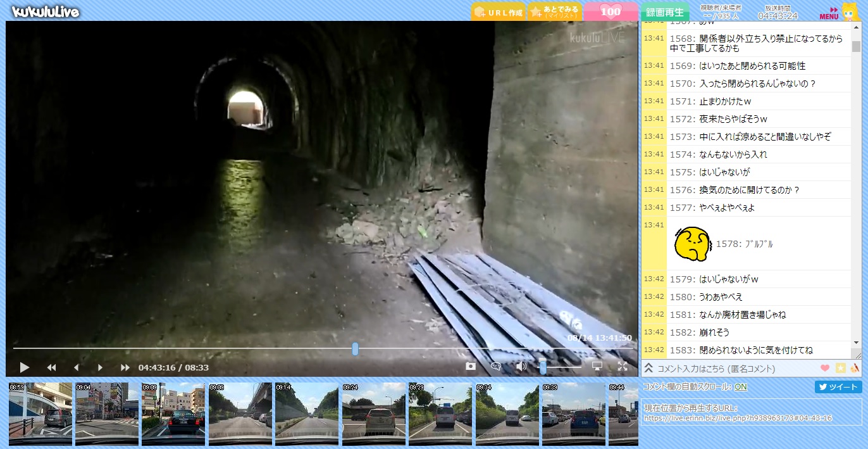Open the MENU dropdown at top right

829,13
